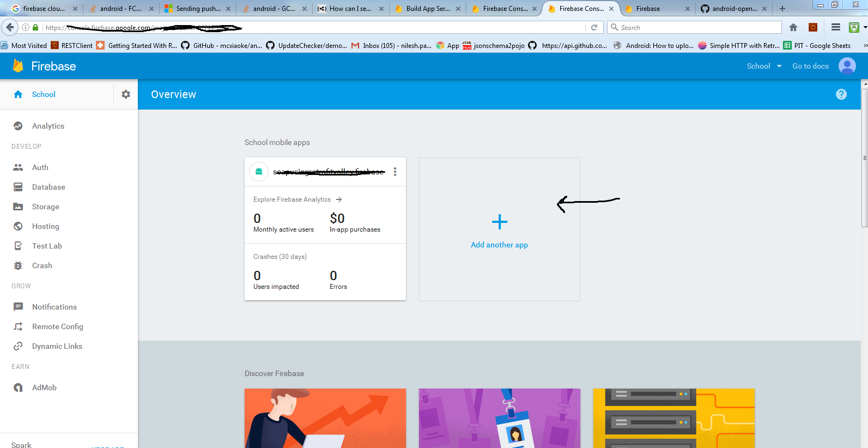Open Analytics from the sidebar
This screenshot has width=868, height=448.
tap(48, 126)
